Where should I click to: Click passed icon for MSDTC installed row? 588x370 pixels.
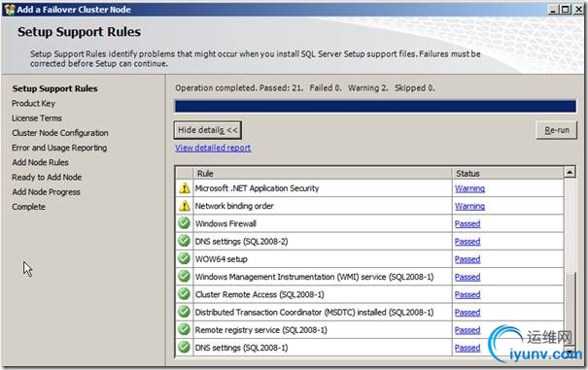click(x=184, y=312)
